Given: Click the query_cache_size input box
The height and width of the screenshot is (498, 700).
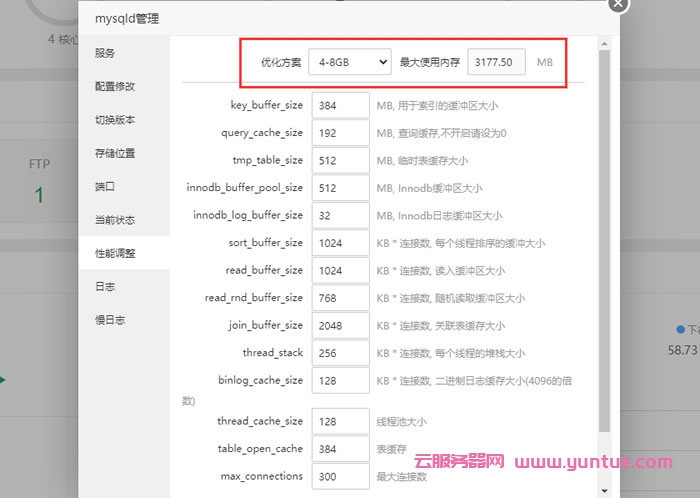Looking at the screenshot, I should 340,133.
